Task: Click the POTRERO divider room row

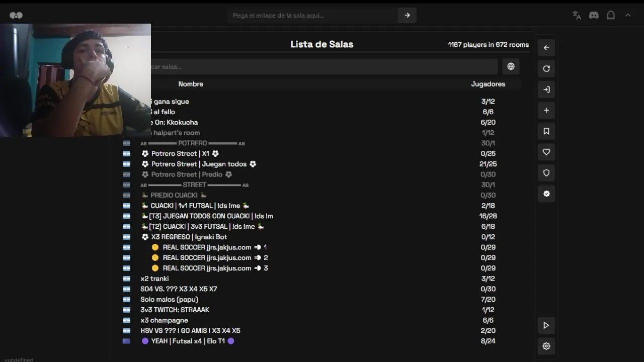Action: click(322, 143)
